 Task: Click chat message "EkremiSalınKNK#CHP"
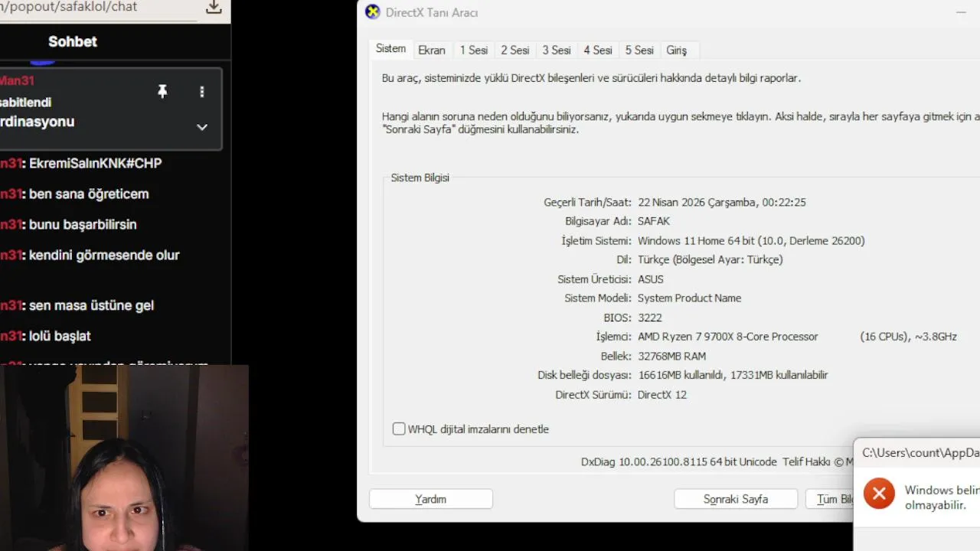[95, 163]
